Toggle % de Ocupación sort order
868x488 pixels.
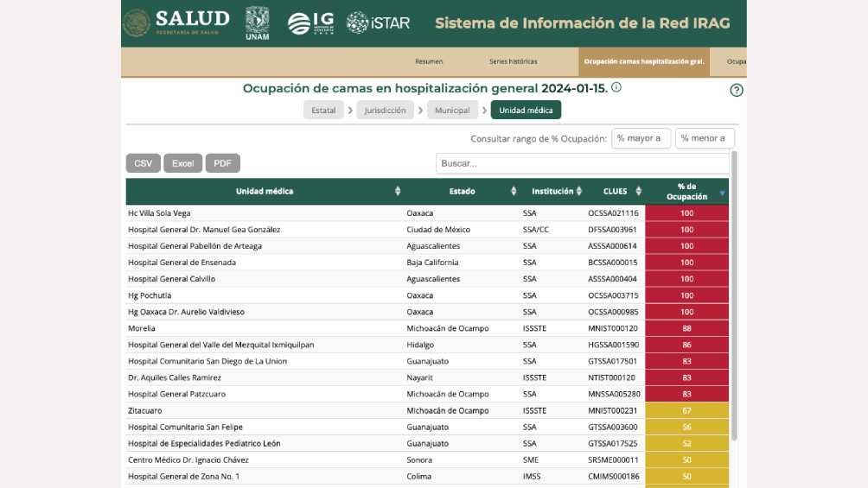tap(722, 193)
